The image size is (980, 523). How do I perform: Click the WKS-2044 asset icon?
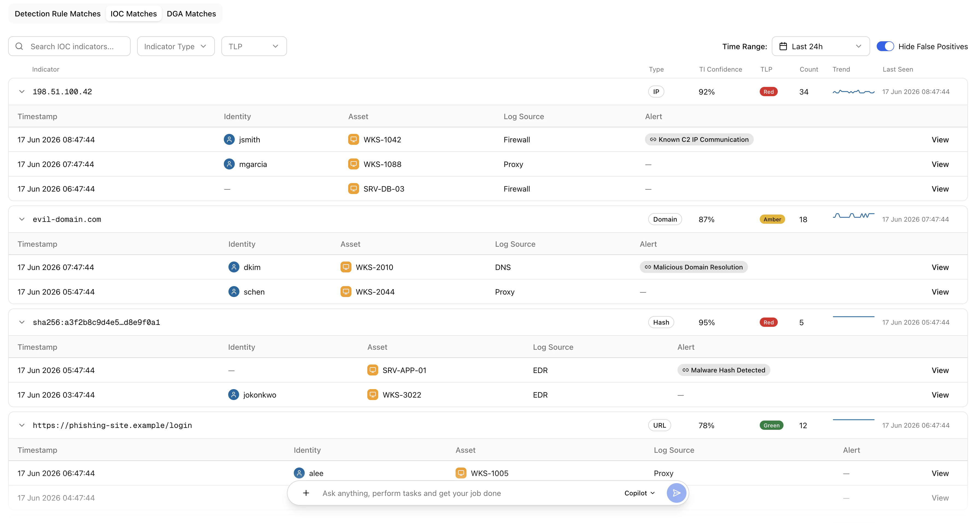tap(346, 292)
